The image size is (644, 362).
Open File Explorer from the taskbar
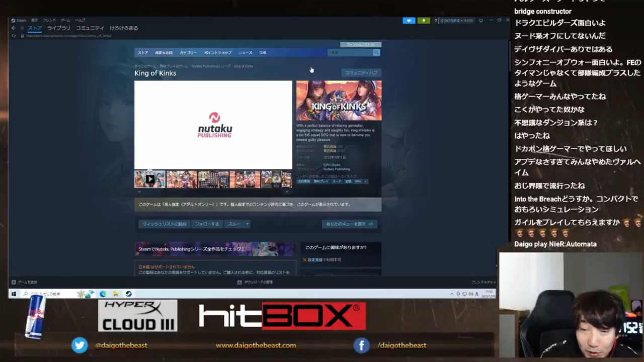(x=116, y=294)
